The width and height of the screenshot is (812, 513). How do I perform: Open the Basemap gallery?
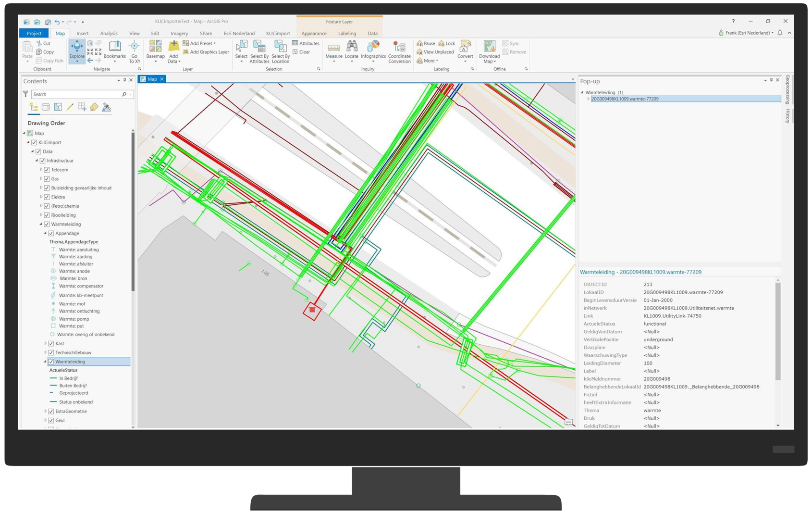[x=155, y=50]
